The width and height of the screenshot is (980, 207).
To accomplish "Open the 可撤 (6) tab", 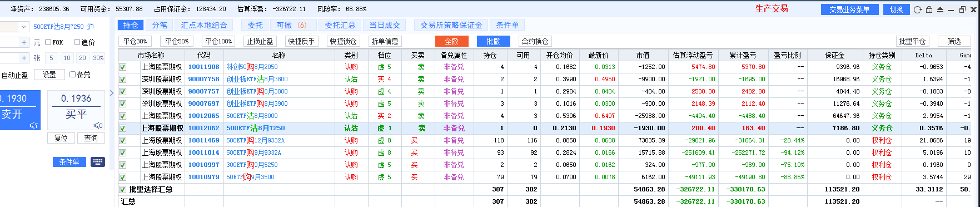I will (293, 25).
